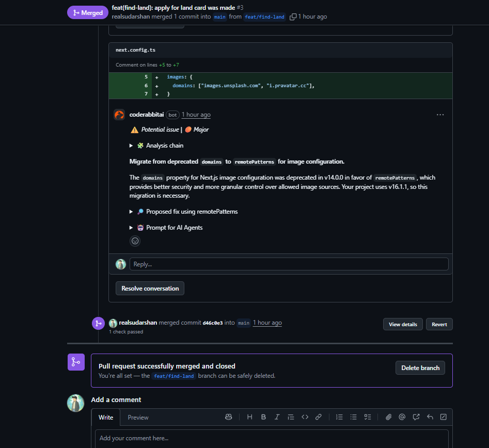
Task: Expand the Prompt for AI Agents section
Action: 131,228
